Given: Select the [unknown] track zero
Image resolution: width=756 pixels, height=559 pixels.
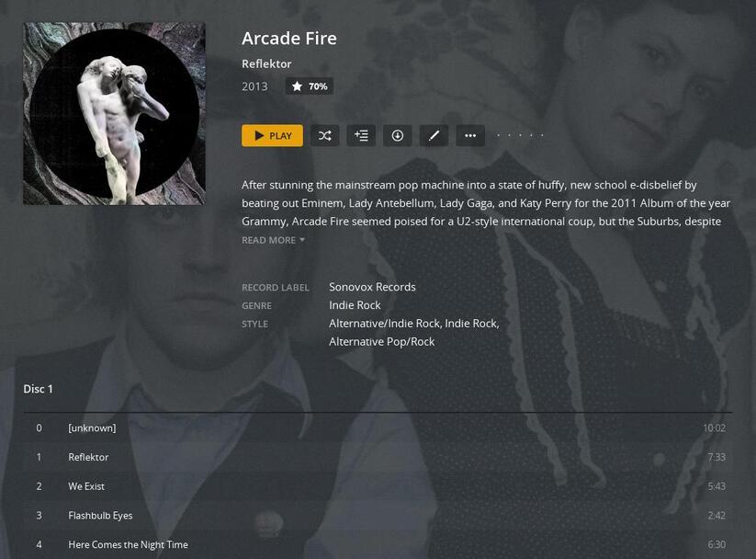Looking at the screenshot, I should pos(378,428).
